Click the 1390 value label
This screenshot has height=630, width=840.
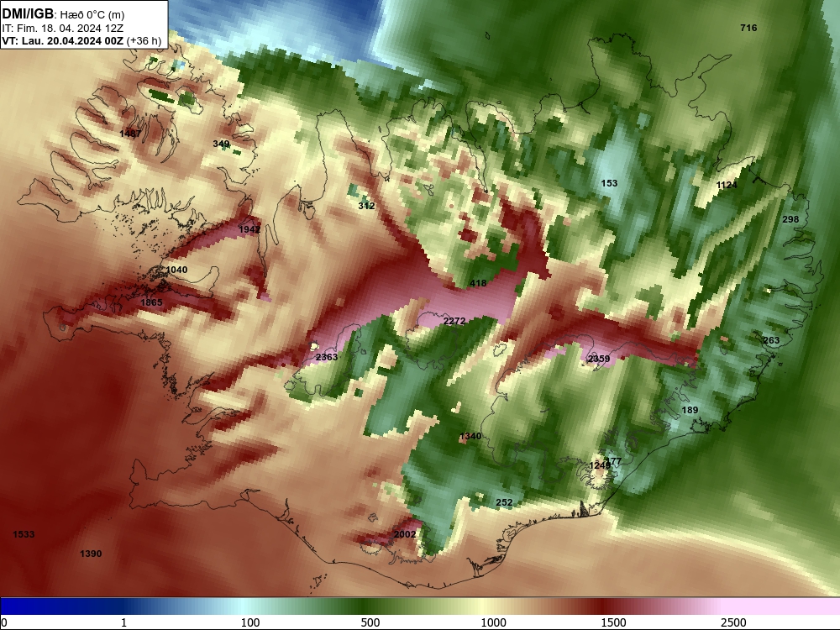[x=91, y=554]
